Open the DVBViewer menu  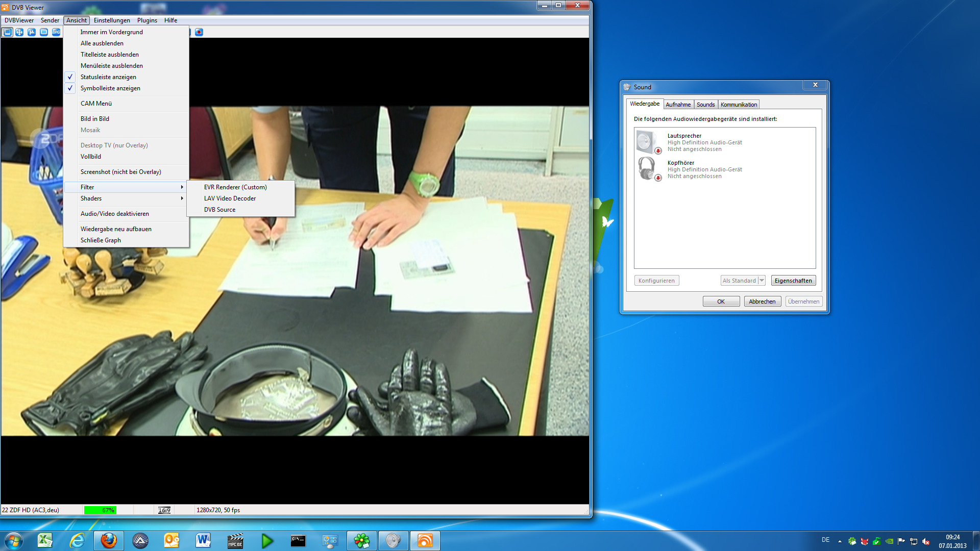(x=19, y=20)
